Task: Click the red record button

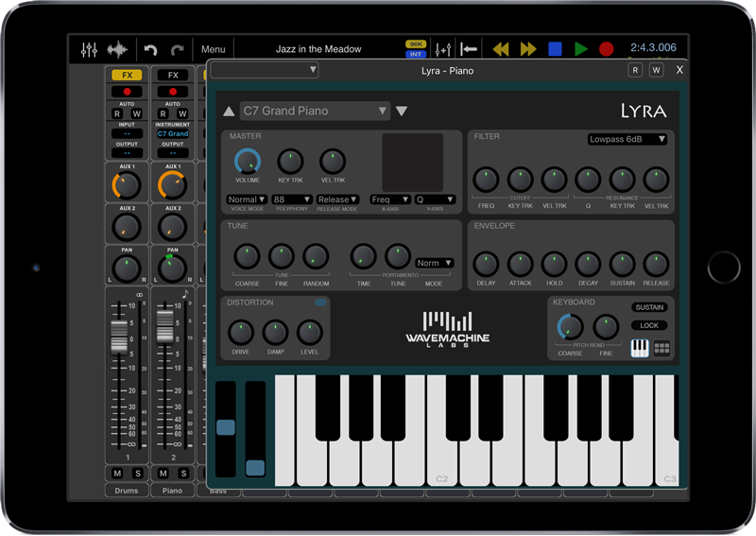Action: click(x=606, y=49)
